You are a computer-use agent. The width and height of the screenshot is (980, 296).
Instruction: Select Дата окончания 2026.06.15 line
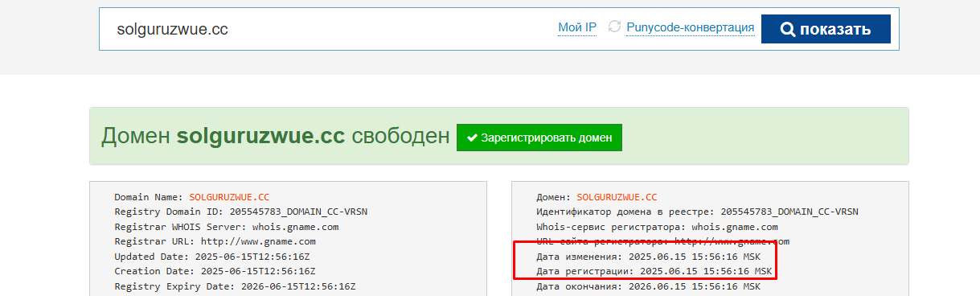tap(648, 286)
